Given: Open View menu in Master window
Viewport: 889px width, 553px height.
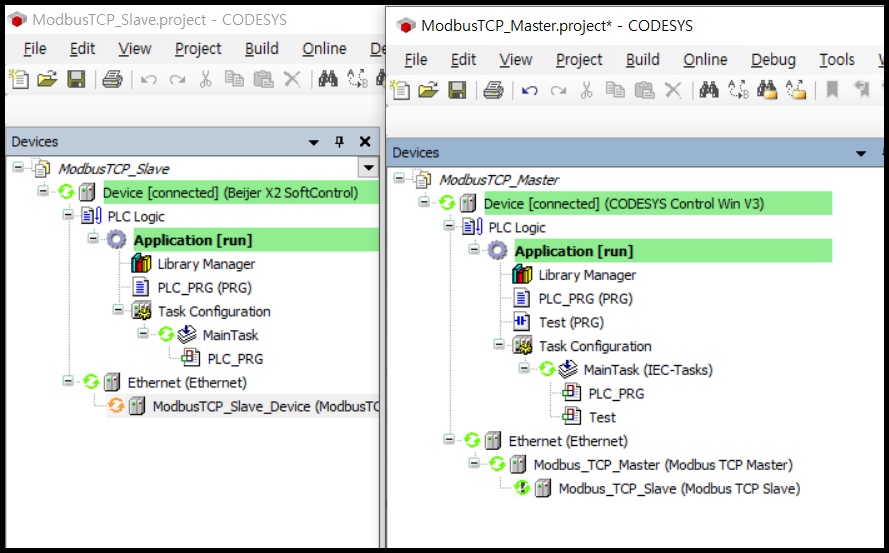Looking at the screenshot, I should point(515,60).
